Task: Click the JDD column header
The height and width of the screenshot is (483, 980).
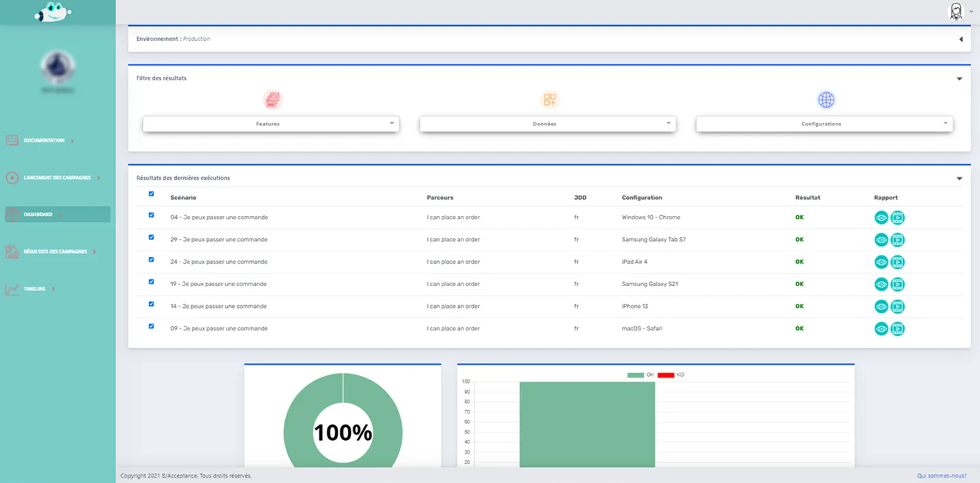Action: click(580, 198)
